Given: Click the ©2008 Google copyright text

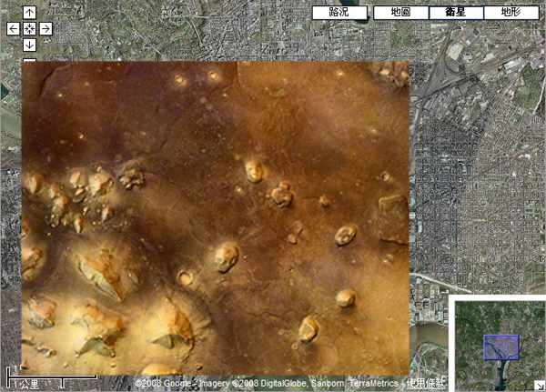Looking at the screenshot, I should point(159,384).
